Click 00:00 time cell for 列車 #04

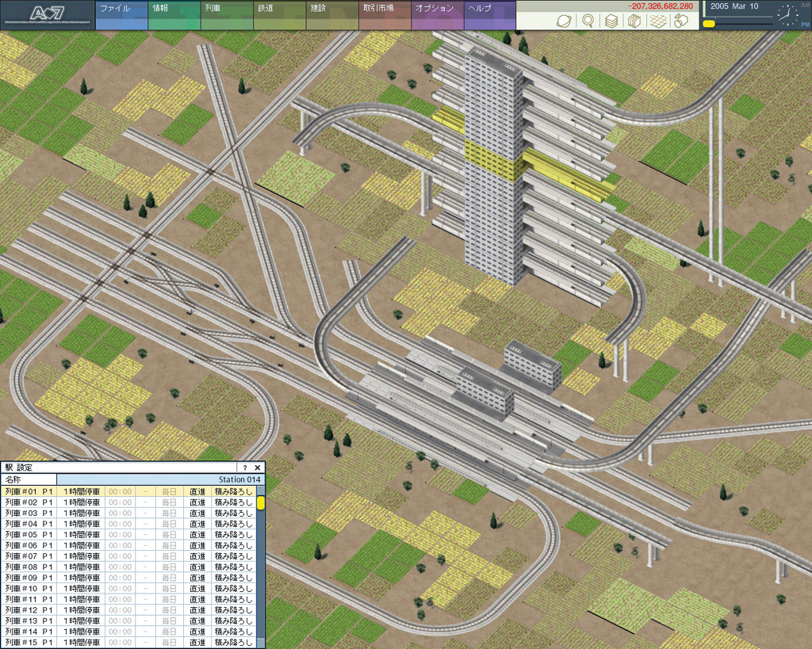(x=121, y=524)
